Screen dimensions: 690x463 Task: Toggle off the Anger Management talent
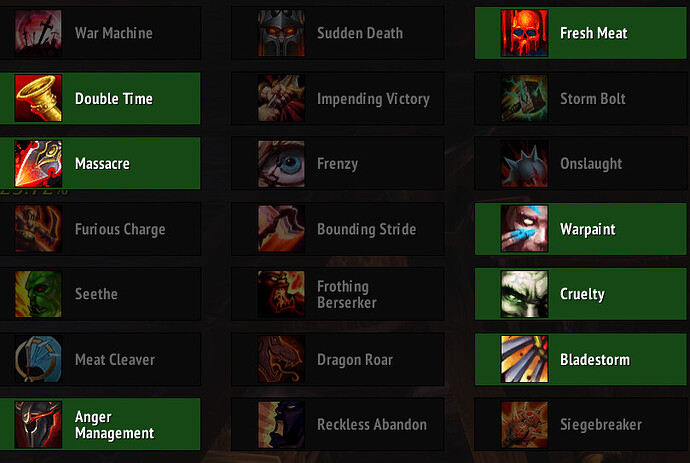pyautogui.click(x=100, y=424)
